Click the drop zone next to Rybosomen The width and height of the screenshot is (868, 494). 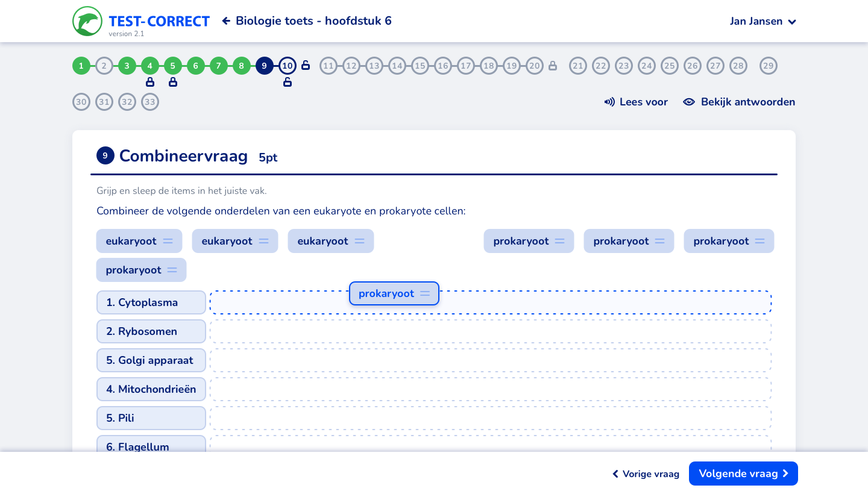[491, 331]
